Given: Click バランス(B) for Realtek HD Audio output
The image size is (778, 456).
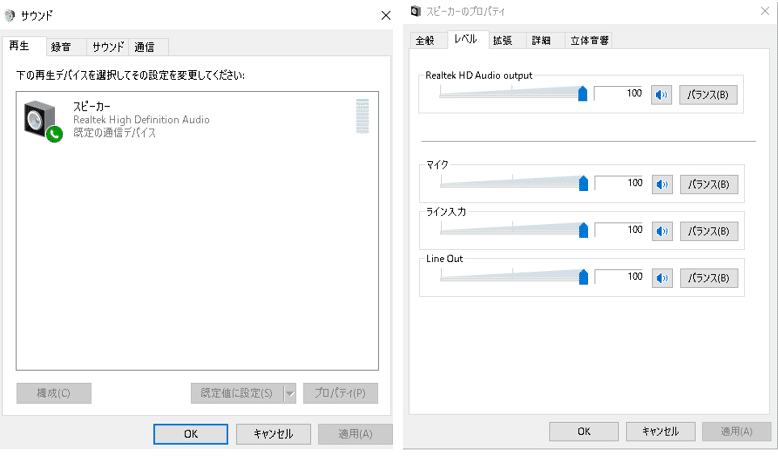Looking at the screenshot, I should click(x=708, y=94).
